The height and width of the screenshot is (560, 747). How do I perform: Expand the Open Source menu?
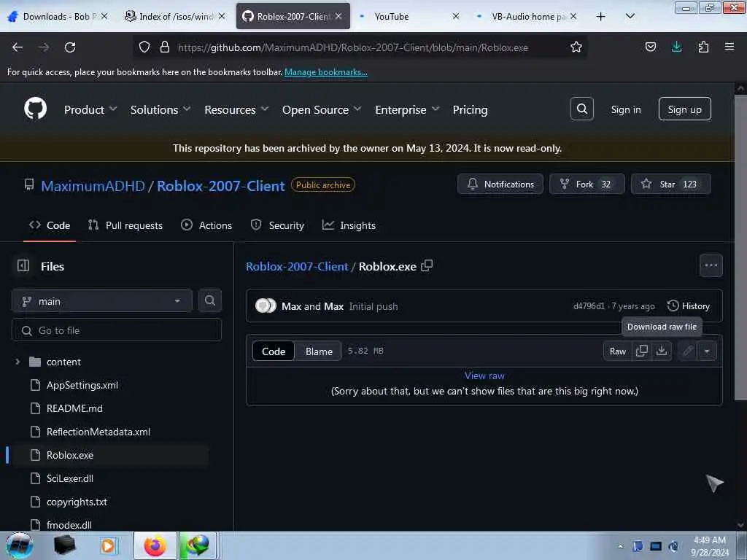pos(322,109)
